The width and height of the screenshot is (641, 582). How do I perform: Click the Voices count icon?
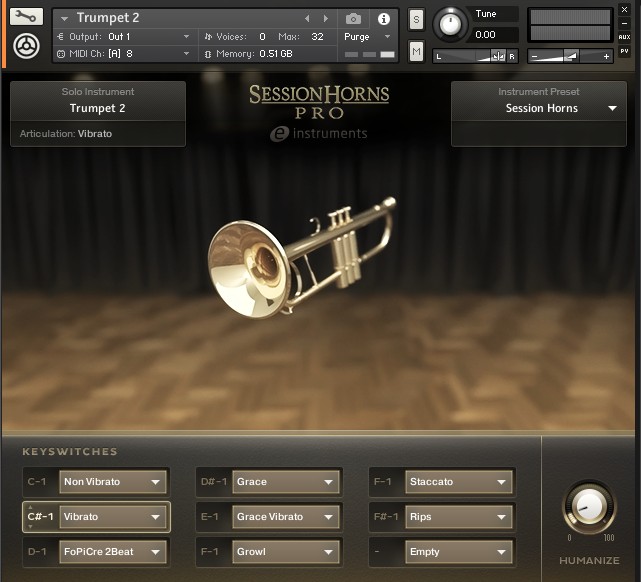(x=208, y=37)
